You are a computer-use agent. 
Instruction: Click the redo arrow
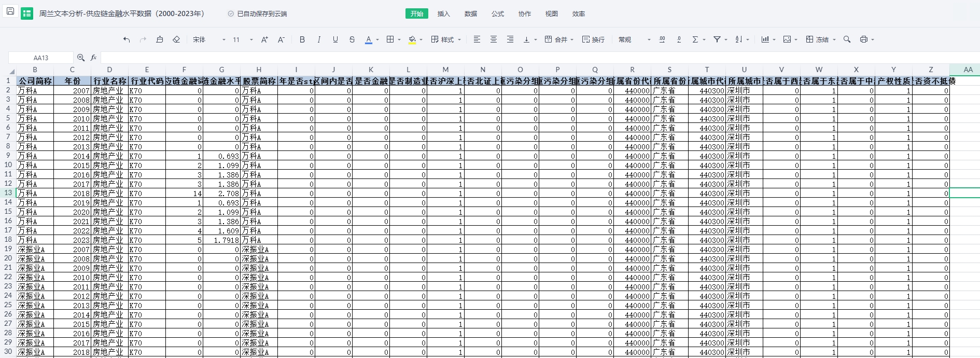point(143,39)
